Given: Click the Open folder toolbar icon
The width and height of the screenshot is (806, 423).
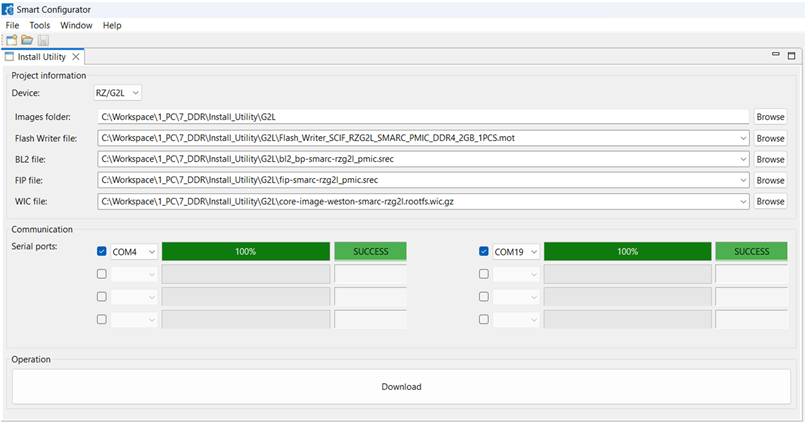Looking at the screenshot, I should [27, 40].
